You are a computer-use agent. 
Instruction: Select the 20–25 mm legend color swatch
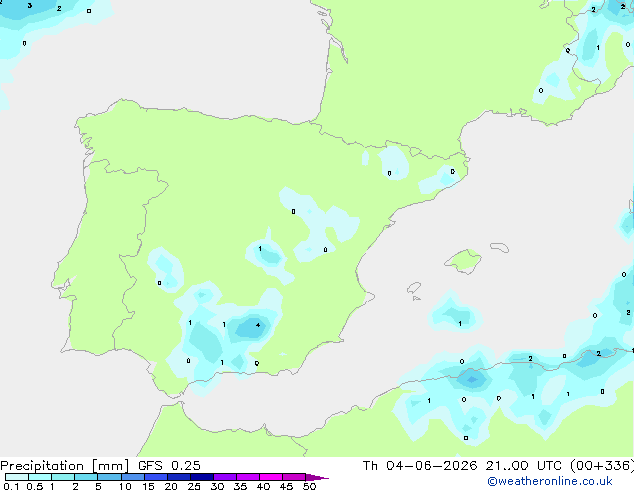point(179,477)
